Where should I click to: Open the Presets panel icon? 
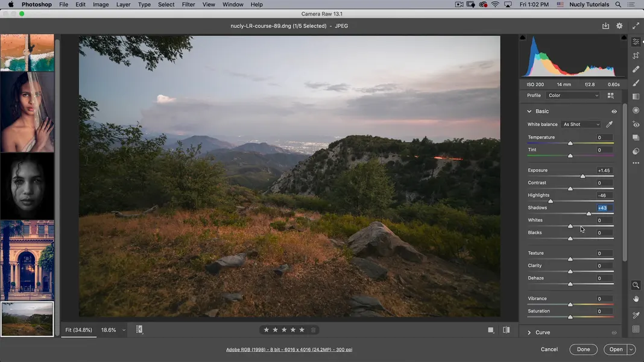click(x=636, y=151)
